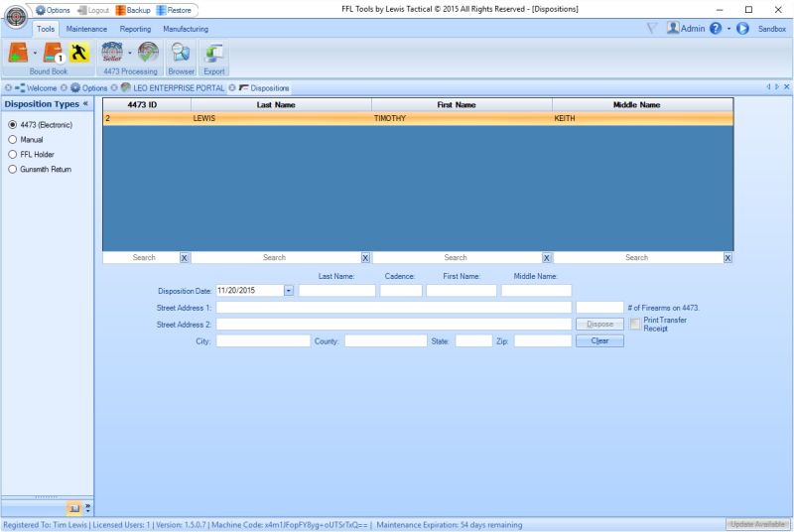Expand the add acquisition book dropdown arrow
This screenshot has height=532, width=794.
pos(35,54)
